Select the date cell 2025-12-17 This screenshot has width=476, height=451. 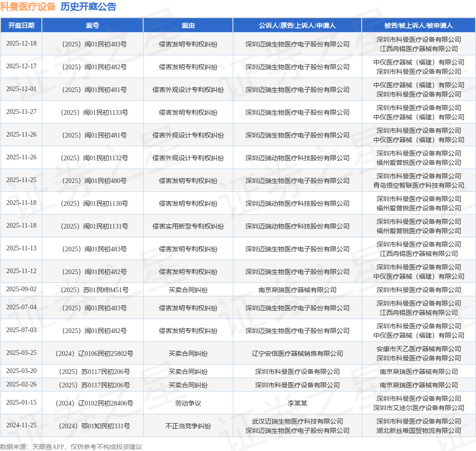point(21,66)
